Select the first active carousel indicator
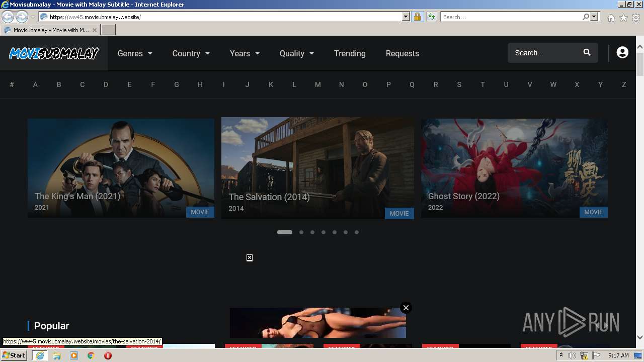This screenshot has height=362, width=644. [285, 232]
